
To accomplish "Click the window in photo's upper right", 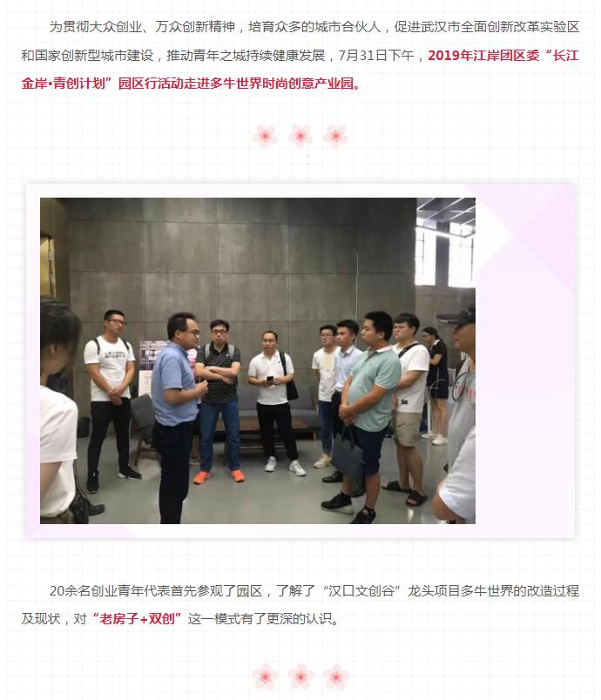I will [x=445, y=243].
